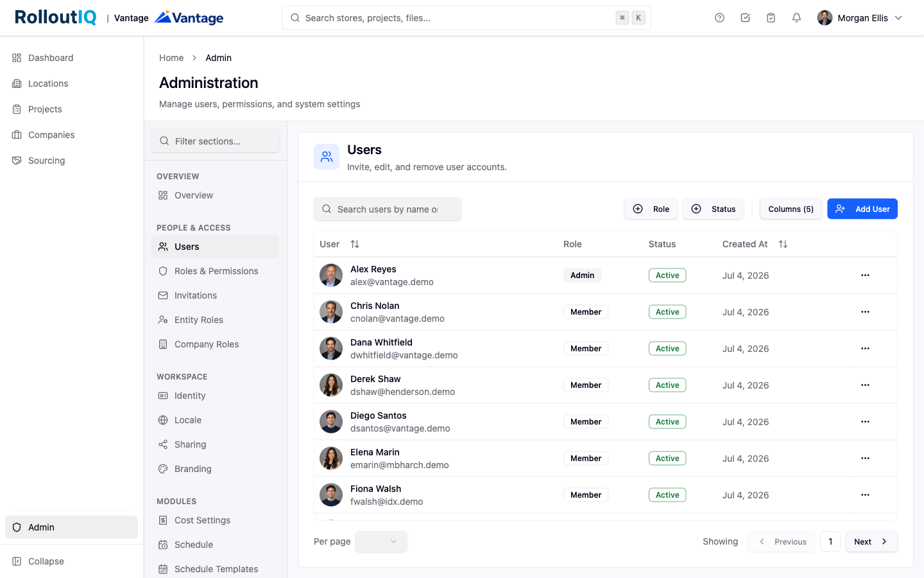Sort by the User column arrows

[x=355, y=244]
